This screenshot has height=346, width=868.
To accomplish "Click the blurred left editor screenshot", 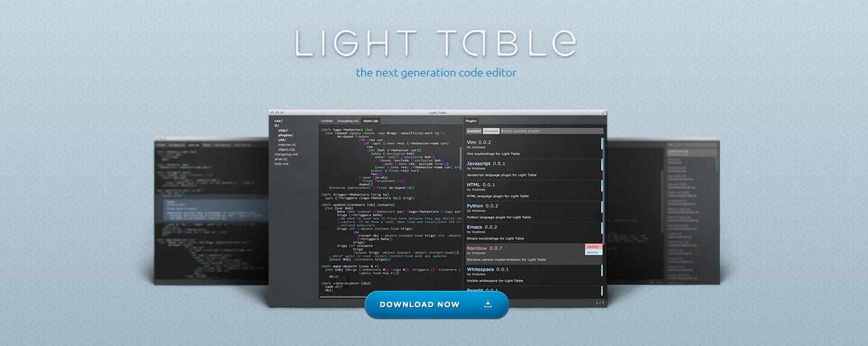I will pos(211,211).
